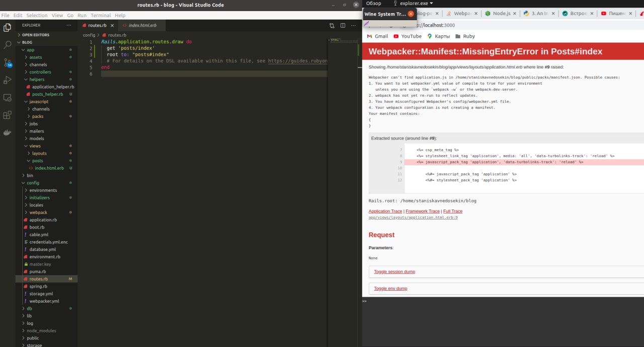Expand the webpack folder

[38, 213]
